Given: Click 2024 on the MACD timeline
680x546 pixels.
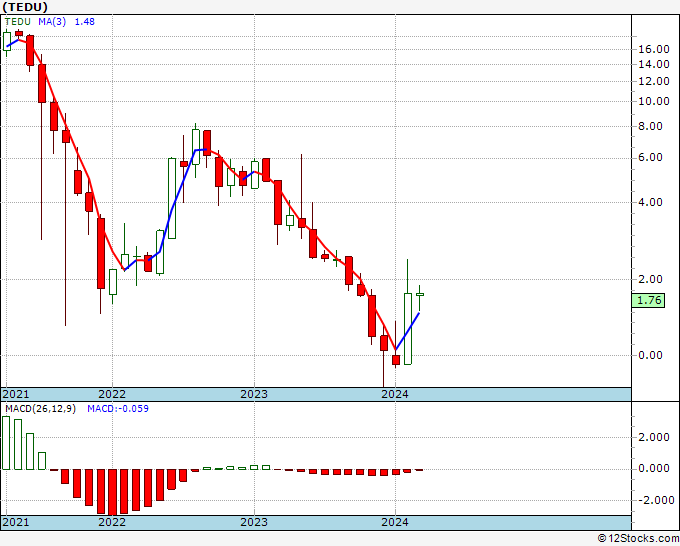Looking at the screenshot, I should pos(395,522).
